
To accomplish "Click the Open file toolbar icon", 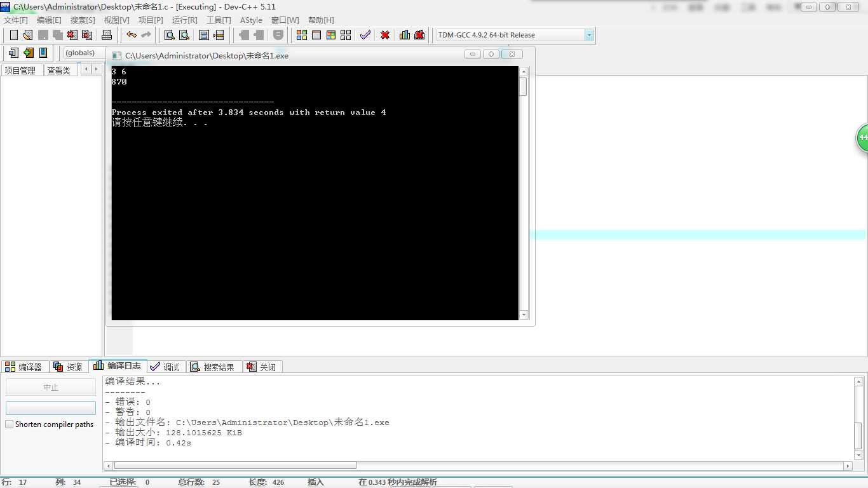I will 28,35.
